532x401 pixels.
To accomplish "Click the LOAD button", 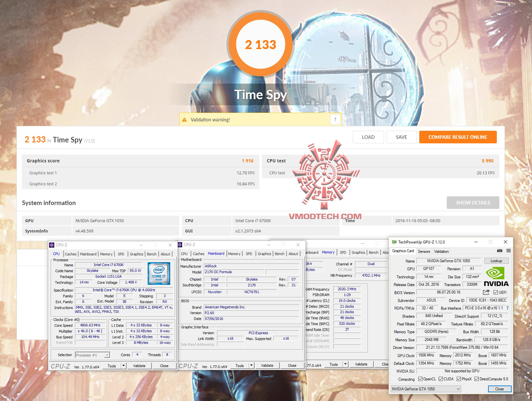I will [x=368, y=137].
